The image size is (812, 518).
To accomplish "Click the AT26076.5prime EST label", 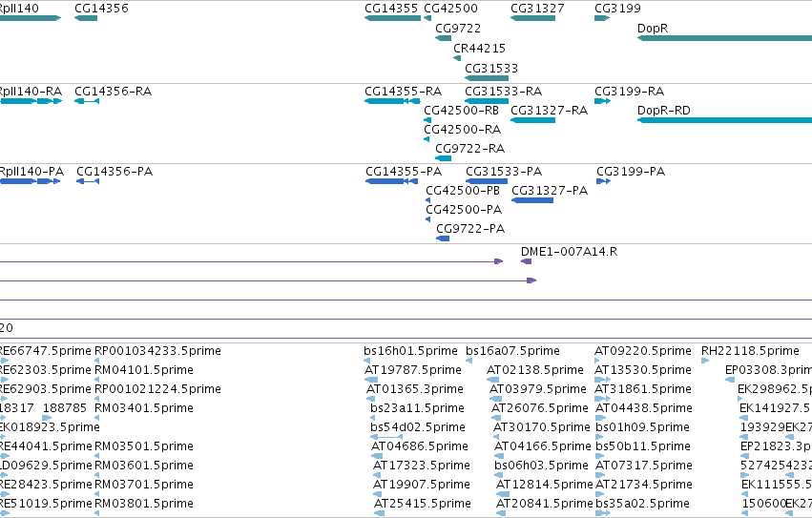I will (x=540, y=408).
